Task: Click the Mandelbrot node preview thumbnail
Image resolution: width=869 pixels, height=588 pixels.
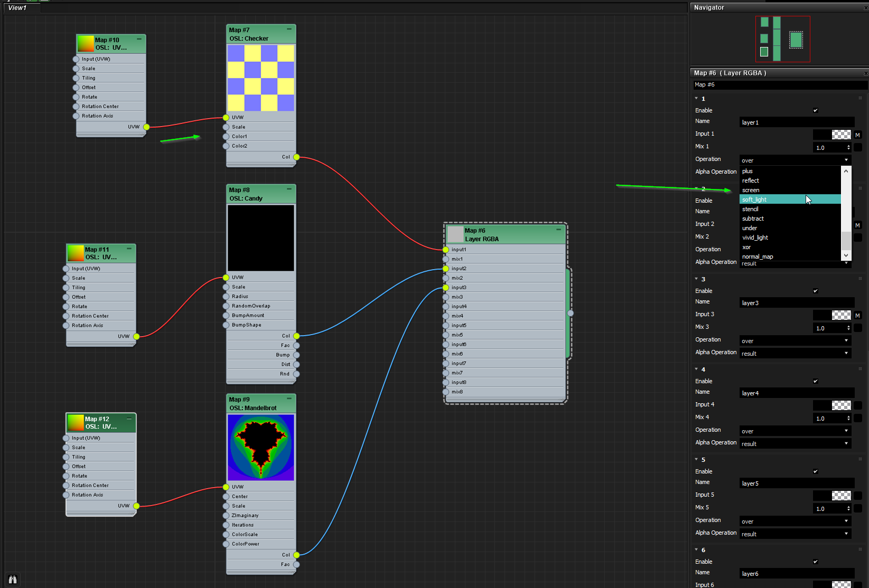Action: pos(261,448)
